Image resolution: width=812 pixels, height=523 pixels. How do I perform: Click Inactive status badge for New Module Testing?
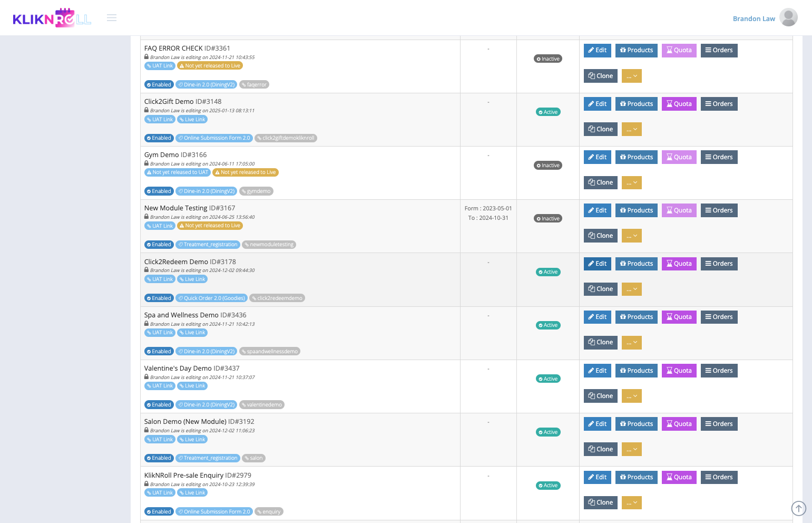pyautogui.click(x=548, y=219)
